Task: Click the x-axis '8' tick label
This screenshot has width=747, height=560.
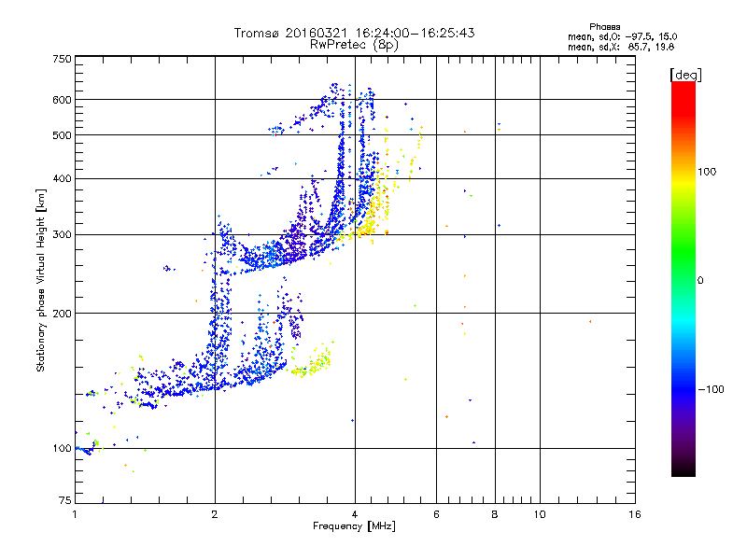Action: (x=495, y=514)
